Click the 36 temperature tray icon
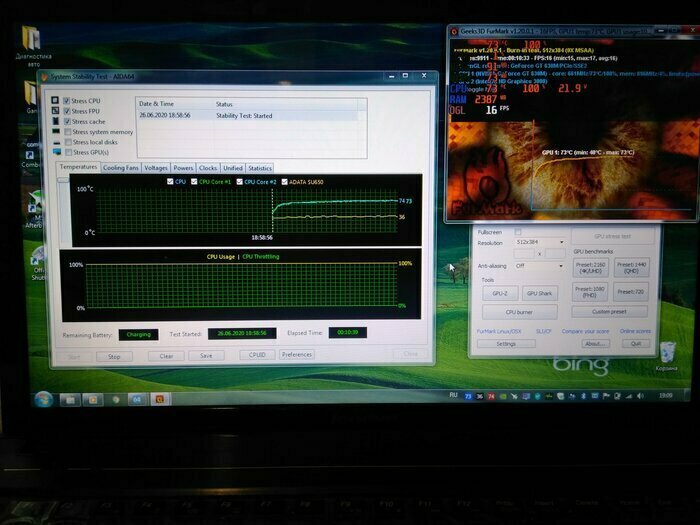700x525 pixels. [x=479, y=396]
